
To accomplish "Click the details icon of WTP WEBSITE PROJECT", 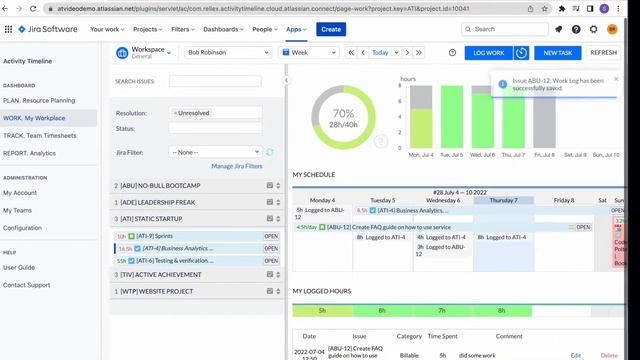I will [270, 291].
